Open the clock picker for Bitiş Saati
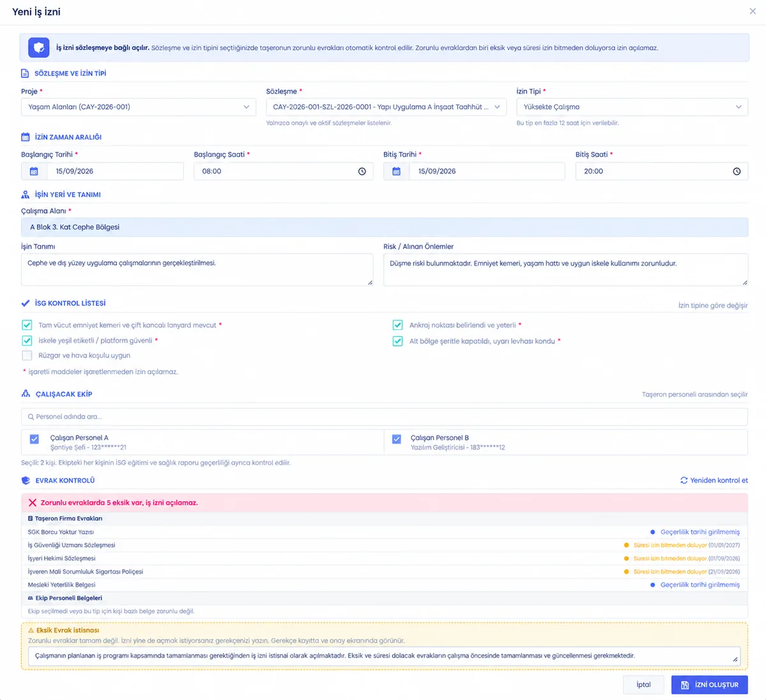The height and width of the screenshot is (700, 766). point(737,172)
